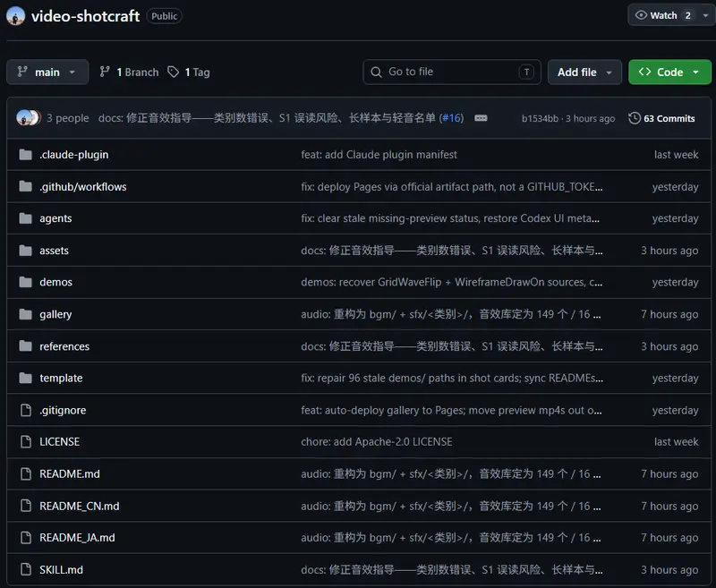The height and width of the screenshot is (588, 716).
Task: Click the tag icon next to 1 Tag
Action: pos(173,72)
